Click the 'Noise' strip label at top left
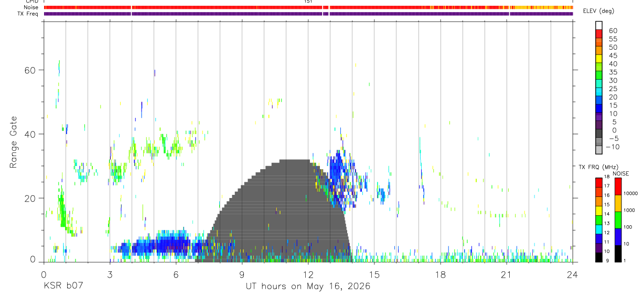The height and width of the screenshot is (297, 644). point(31,7)
